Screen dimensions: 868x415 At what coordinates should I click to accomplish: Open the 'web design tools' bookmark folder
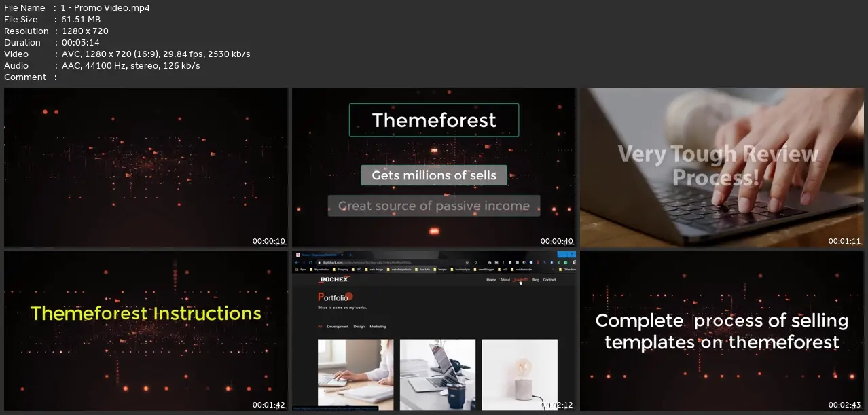point(398,270)
